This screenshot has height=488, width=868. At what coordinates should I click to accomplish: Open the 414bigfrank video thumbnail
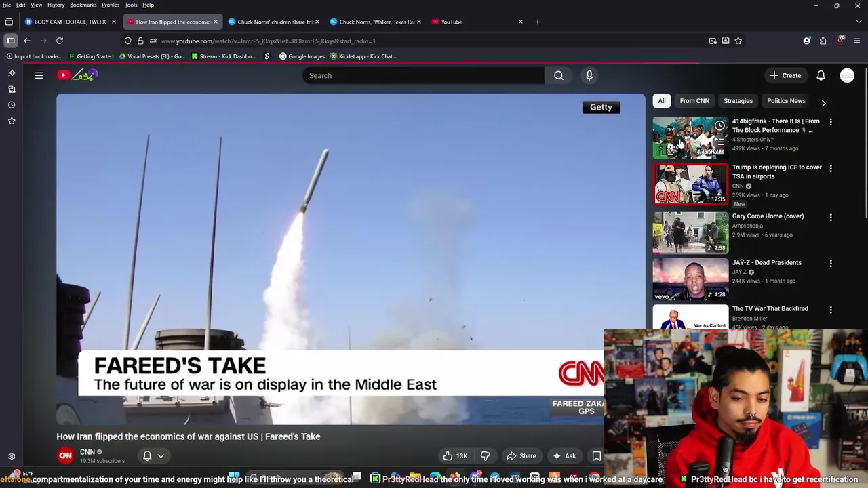pos(690,138)
